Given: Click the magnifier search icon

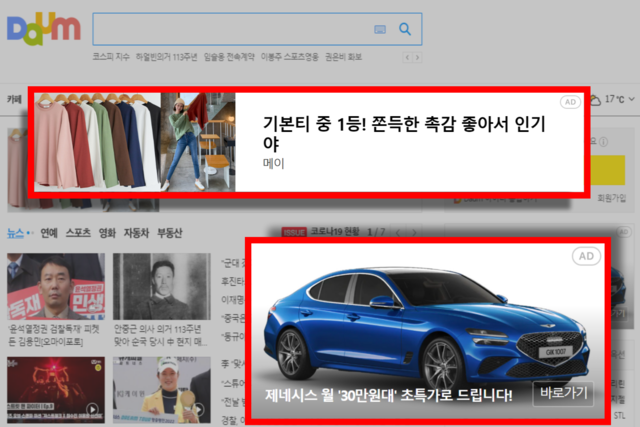Looking at the screenshot, I should (405, 29).
